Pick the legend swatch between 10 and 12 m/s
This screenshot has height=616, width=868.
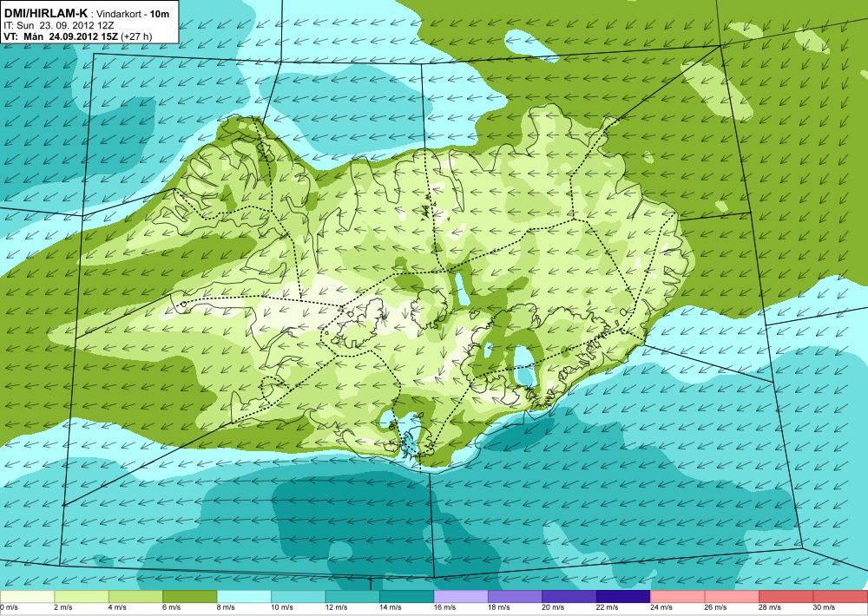pyautogui.click(x=299, y=597)
